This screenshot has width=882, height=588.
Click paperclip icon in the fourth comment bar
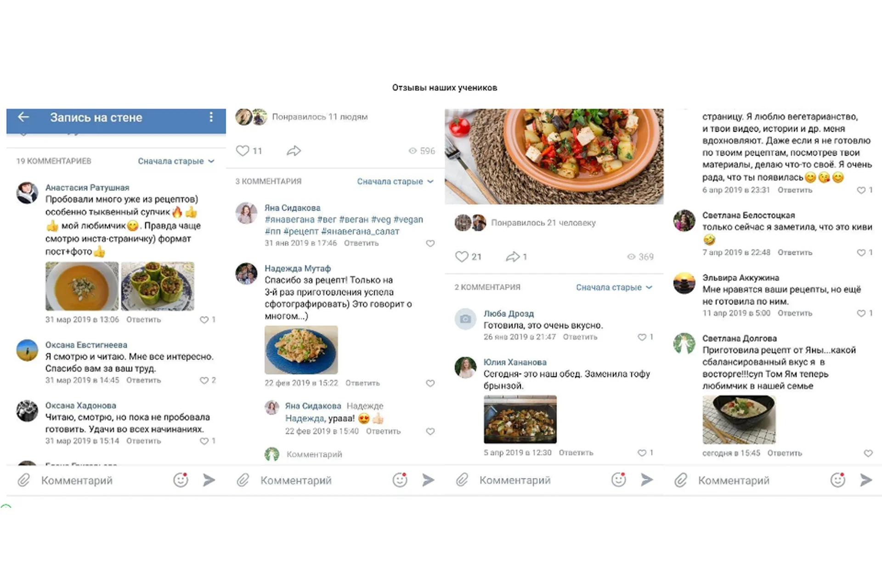point(681,480)
